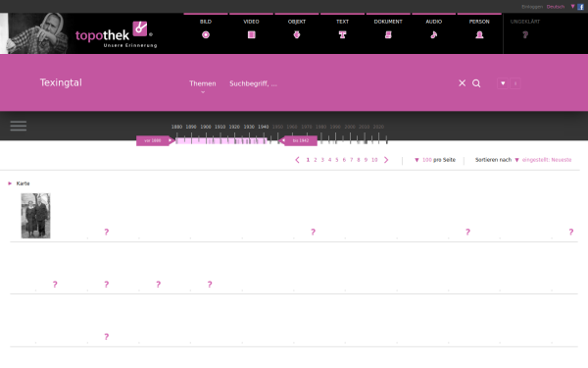Viewport: 588px width, 368px height.
Task: Filter by BILD media type
Action: (x=206, y=29)
